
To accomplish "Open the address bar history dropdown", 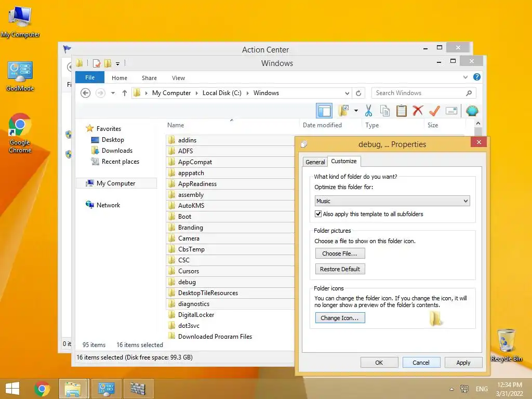I will pos(347,93).
